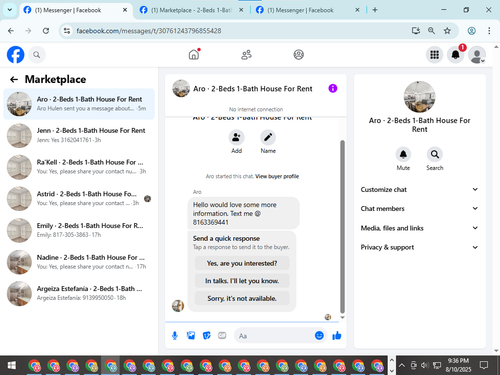Viewport: 500px width, 375px height.
Task: Open the tab search dropdown arrow
Action: point(10,10)
